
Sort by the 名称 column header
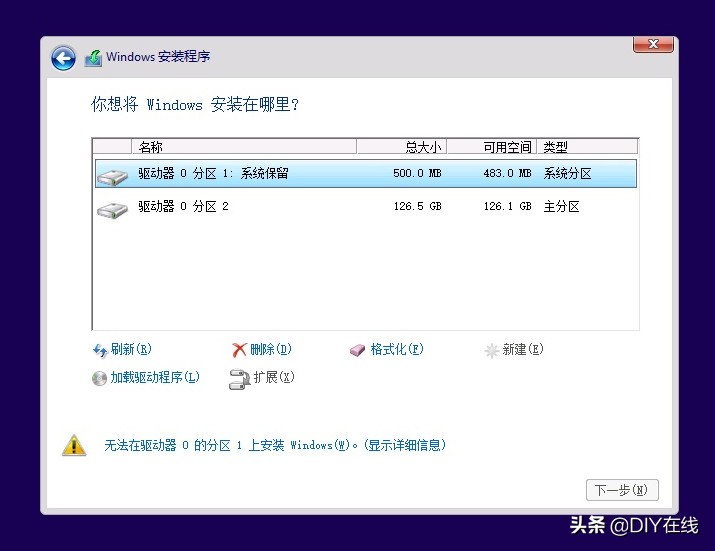click(x=244, y=147)
